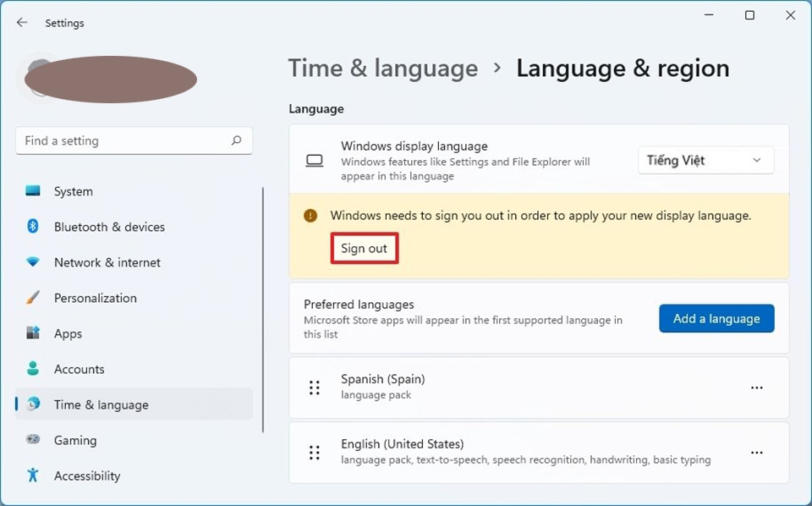Click the Network wifi icon

33,262
